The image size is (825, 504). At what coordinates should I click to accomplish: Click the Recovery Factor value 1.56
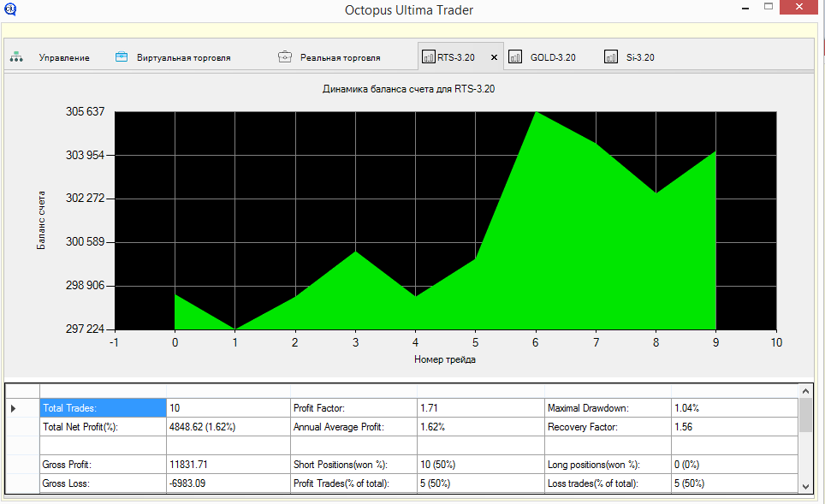(734, 427)
